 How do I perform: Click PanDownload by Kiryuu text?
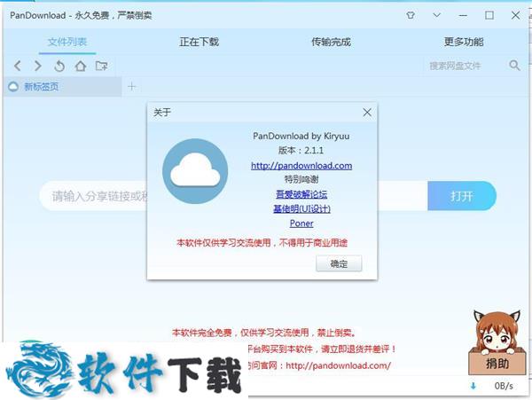301,136
